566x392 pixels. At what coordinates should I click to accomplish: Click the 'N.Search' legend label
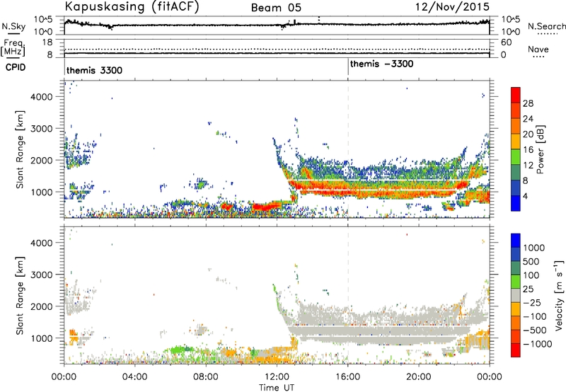click(x=546, y=26)
